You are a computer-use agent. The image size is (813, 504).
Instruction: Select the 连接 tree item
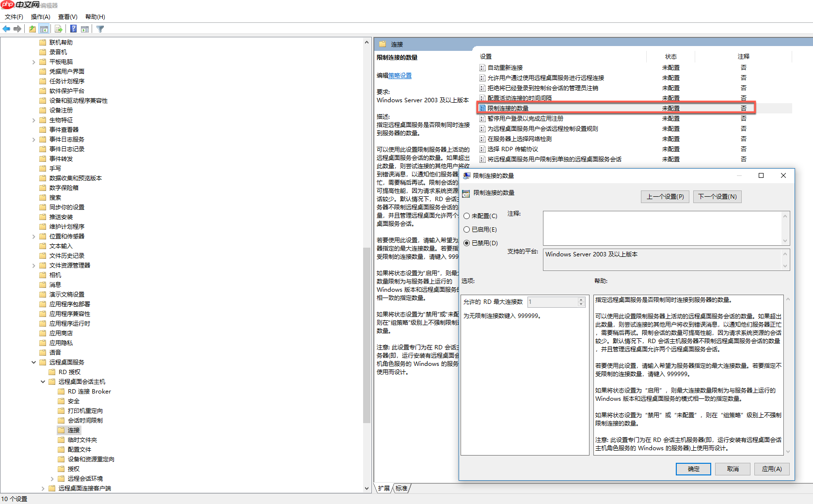tap(74, 430)
